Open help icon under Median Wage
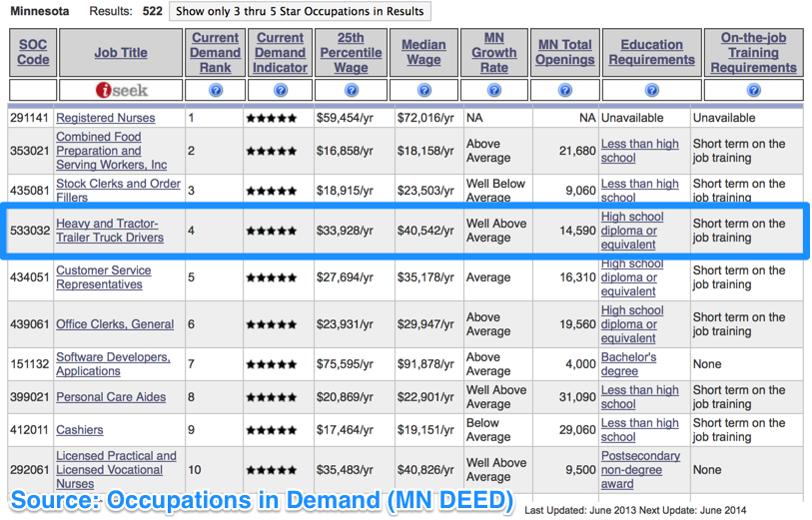 pos(424,90)
